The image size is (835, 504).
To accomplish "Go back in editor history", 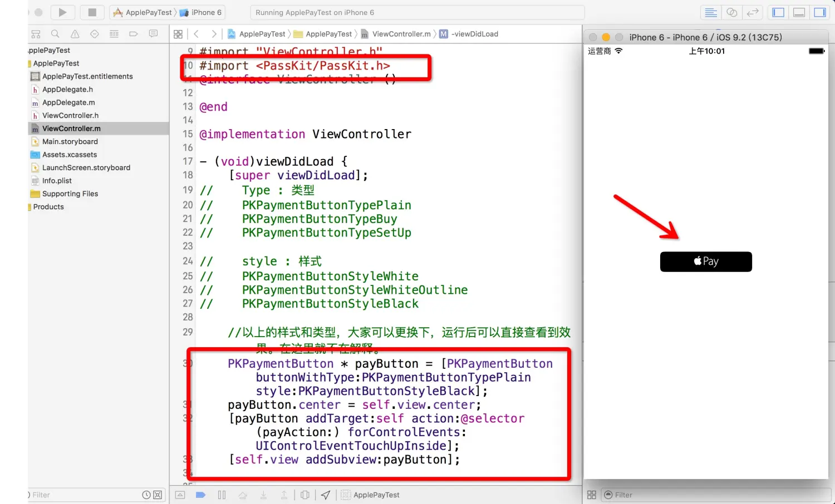I will [197, 34].
